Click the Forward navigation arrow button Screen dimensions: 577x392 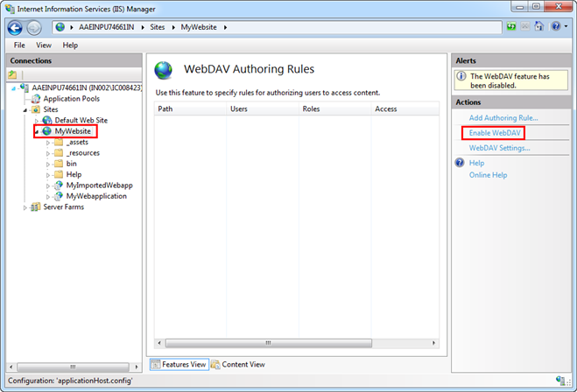click(x=34, y=27)
